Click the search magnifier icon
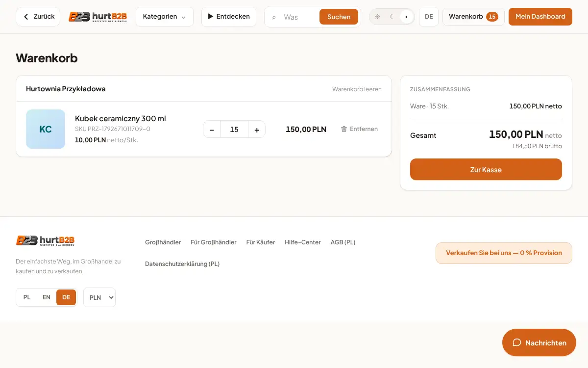This screenshot has height=368, width=588. tap(274, 17)
